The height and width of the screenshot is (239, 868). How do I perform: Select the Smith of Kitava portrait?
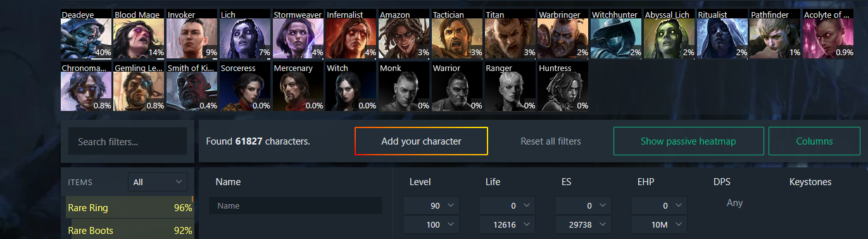coord(192,87)
